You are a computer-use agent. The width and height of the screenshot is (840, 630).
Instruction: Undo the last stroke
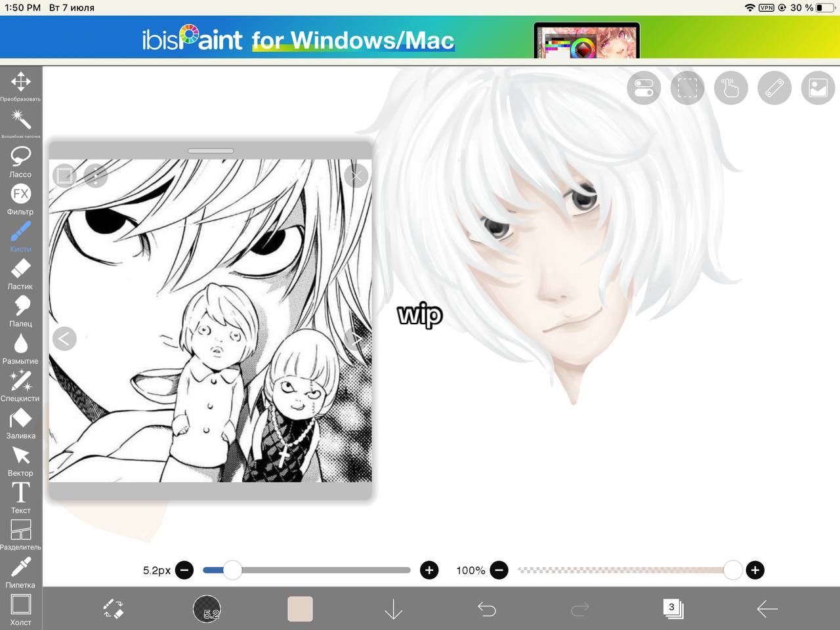(487, 609)
